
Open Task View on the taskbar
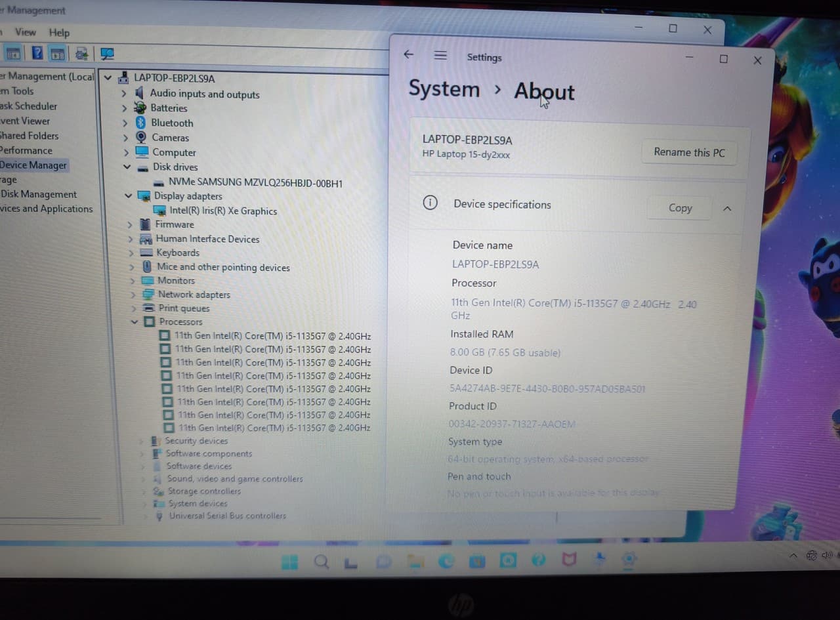351,562
